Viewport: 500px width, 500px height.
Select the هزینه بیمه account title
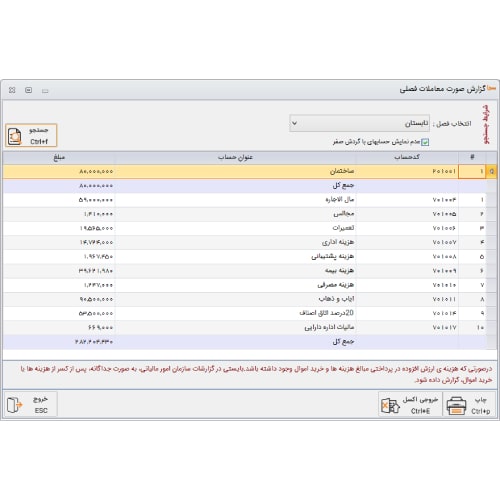coord(340,271)
